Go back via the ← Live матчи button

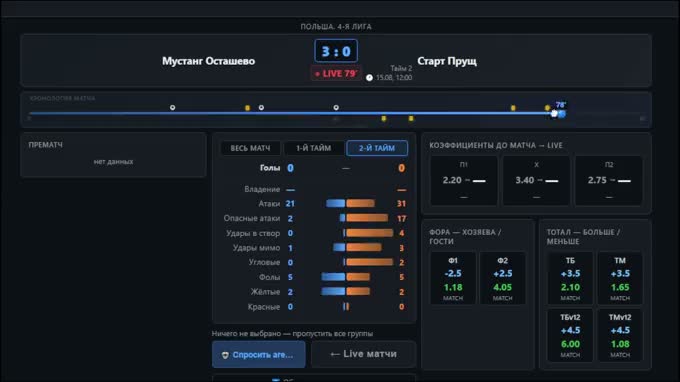[x=363, y=354]
